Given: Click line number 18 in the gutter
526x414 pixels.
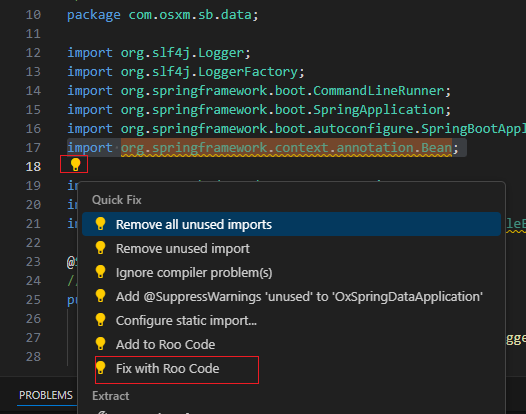Looking at the screenshot, I should 33,167.
